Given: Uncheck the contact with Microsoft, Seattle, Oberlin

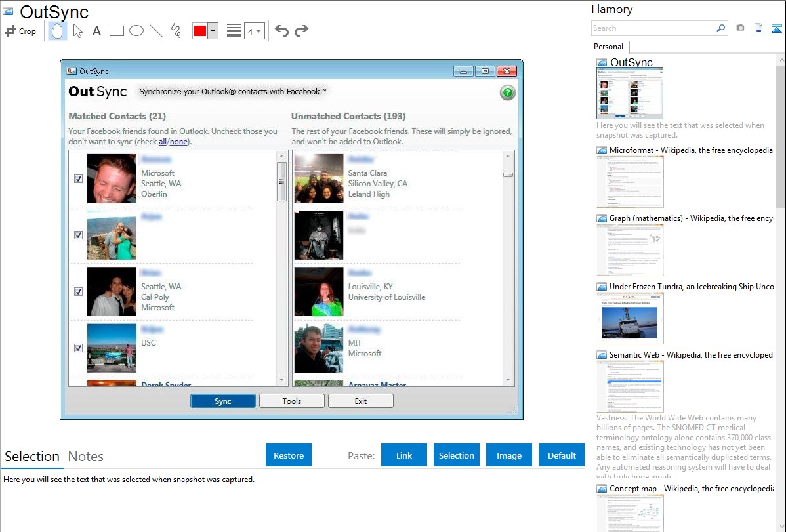Looking at the screenshot, I should pos(78,178).
